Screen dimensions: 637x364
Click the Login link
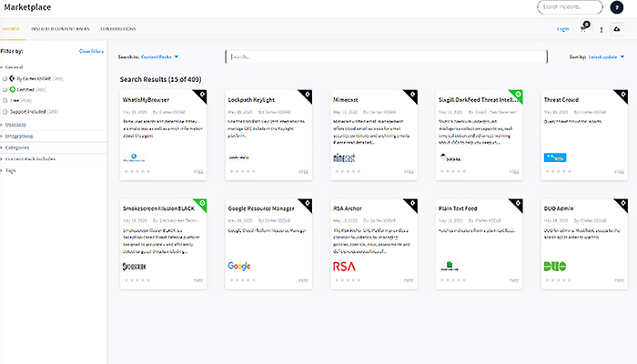click(562, 29)
